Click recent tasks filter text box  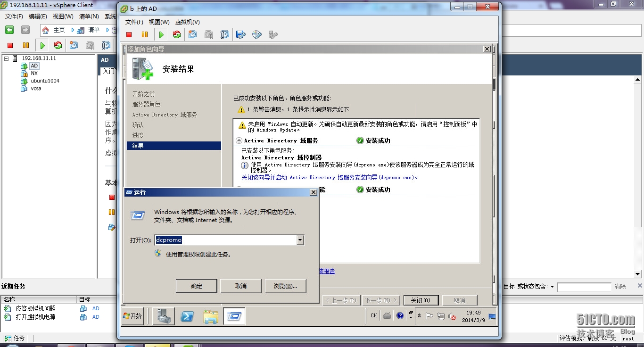584,287
